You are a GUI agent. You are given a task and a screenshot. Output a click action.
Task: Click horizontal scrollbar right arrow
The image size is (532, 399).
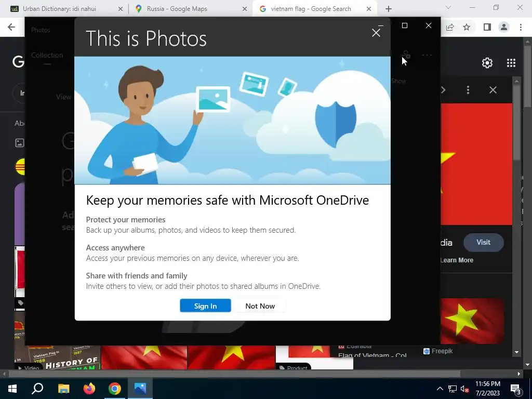click(519, 374)
